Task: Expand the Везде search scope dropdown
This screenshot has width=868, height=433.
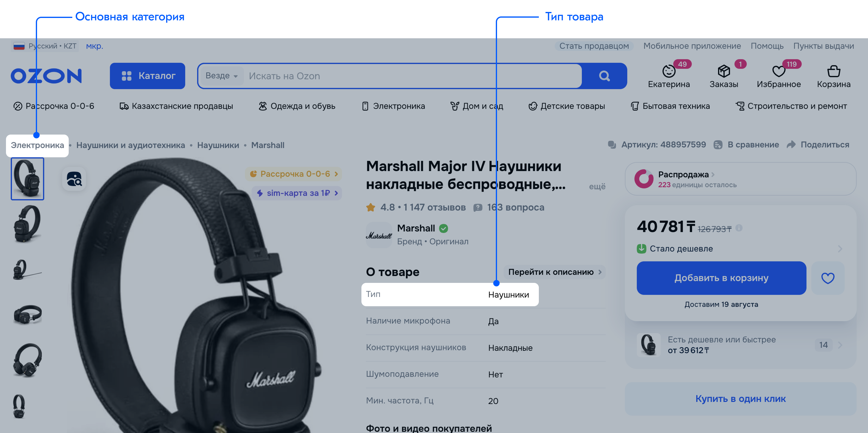Action: point(221,76)
